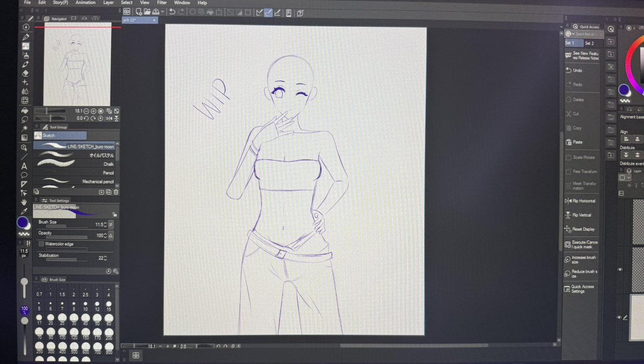The width and height of the screenshot is (644, 364).
Task: Select the Text tool A icon
Action: [25, 166]
